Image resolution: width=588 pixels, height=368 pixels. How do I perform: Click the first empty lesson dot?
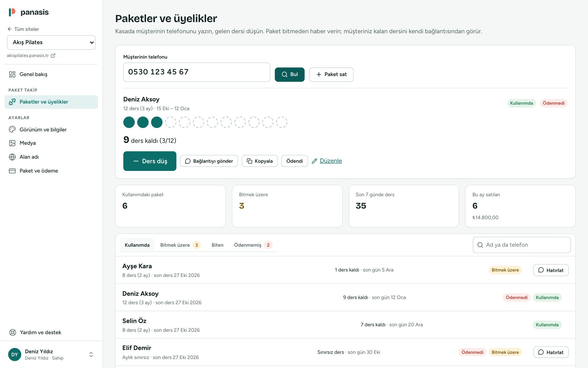pyautogui.click(x=171, y=122)
